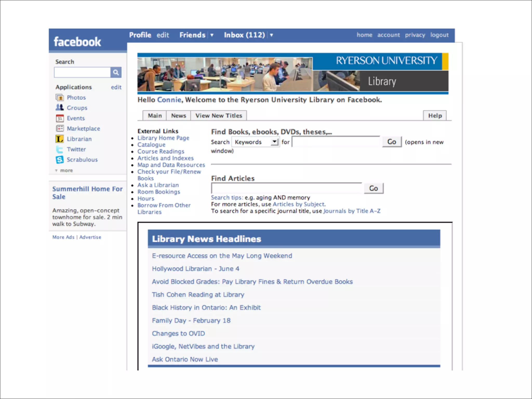
Task: Open the Events calendar icon
Action: coord(60,118)
